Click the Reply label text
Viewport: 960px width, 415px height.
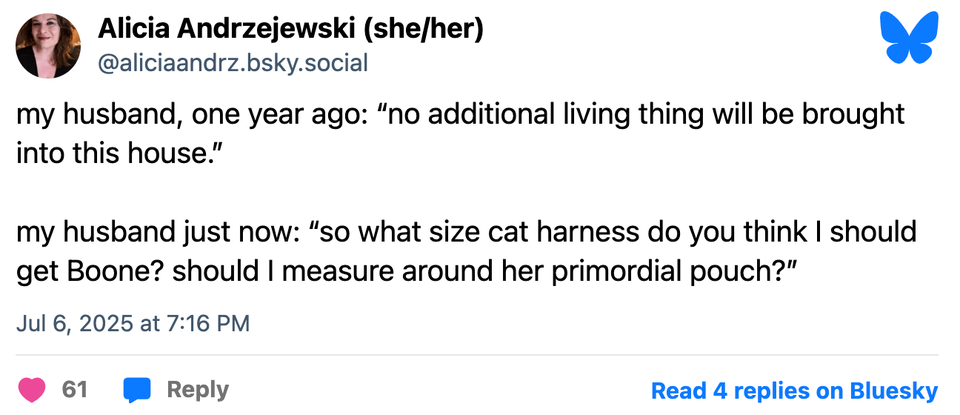(197, 389)
